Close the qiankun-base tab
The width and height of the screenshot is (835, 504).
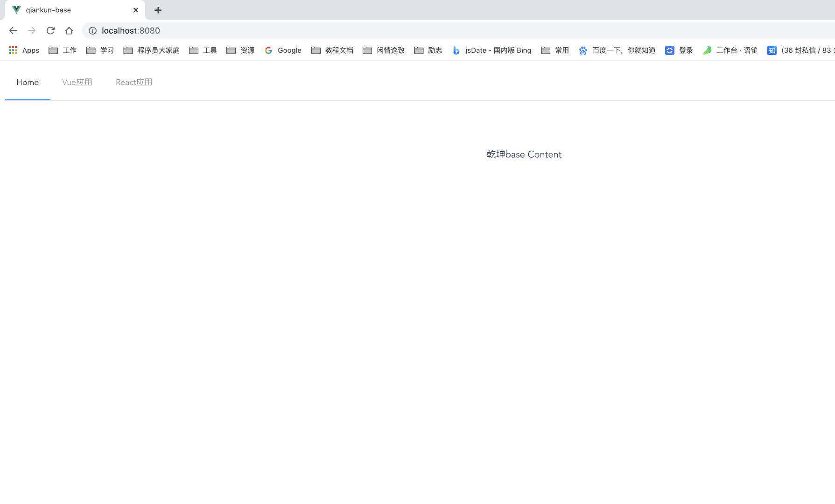coord(136,10)
